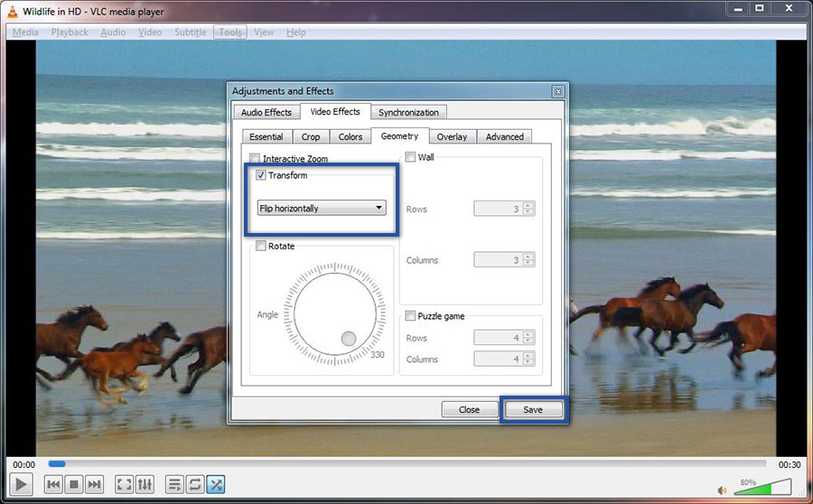
Task: Switch to the Audio Effects tab
Action: pos(266,112)
